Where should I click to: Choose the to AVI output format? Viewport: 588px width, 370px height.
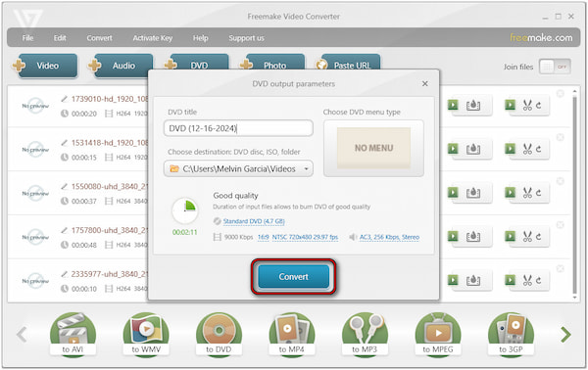(x=73, y=334)
